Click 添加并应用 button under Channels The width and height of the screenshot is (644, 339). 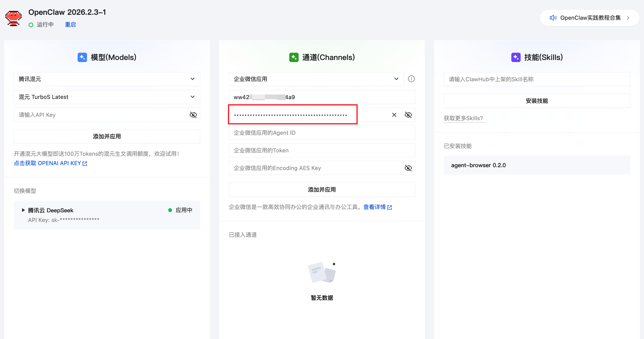point(322,190)
